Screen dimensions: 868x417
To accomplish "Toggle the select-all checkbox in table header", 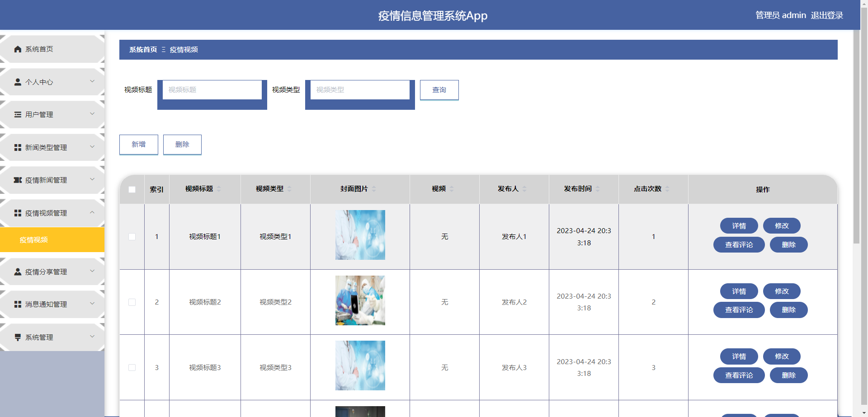I will click(132, 190).
